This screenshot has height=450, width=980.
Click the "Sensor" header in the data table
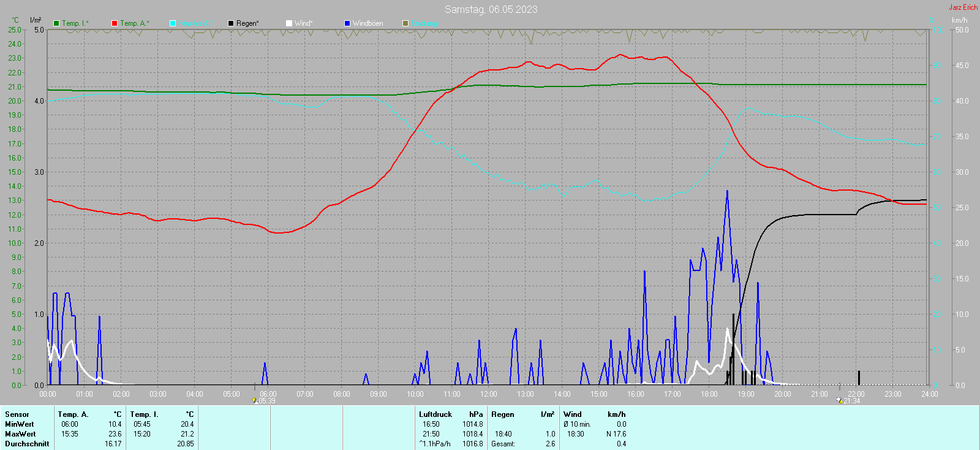17,414
